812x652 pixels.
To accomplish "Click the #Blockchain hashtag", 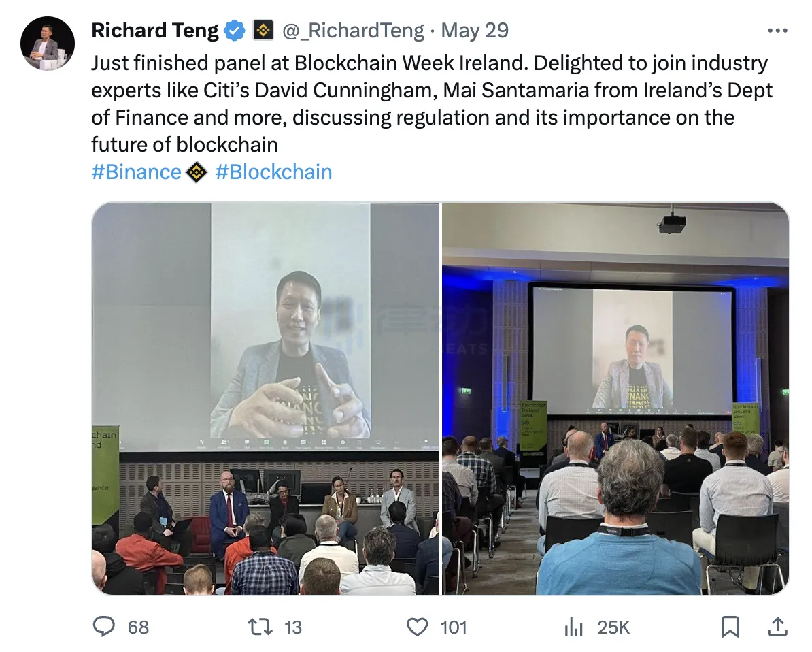I will tap(273, 172).
